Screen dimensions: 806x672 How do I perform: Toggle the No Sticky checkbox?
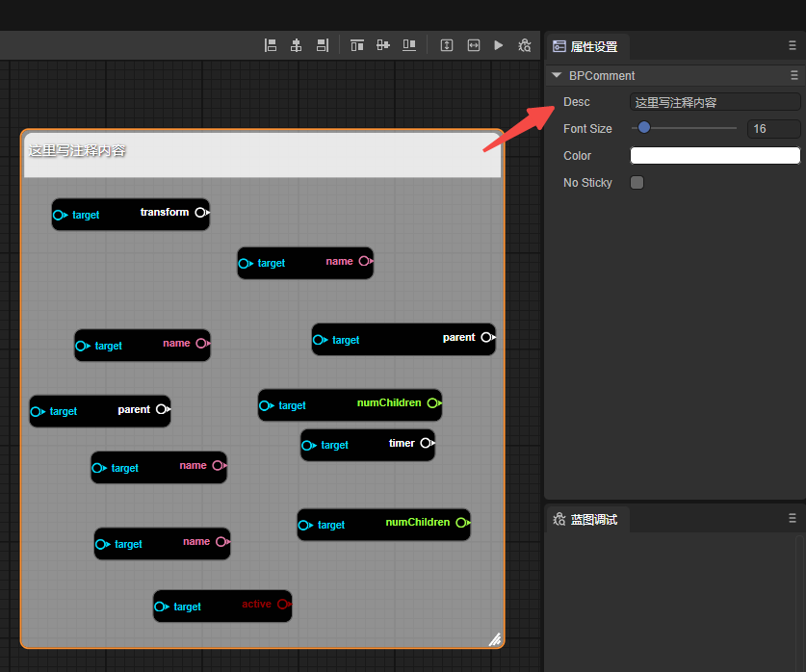coord(637,183)
